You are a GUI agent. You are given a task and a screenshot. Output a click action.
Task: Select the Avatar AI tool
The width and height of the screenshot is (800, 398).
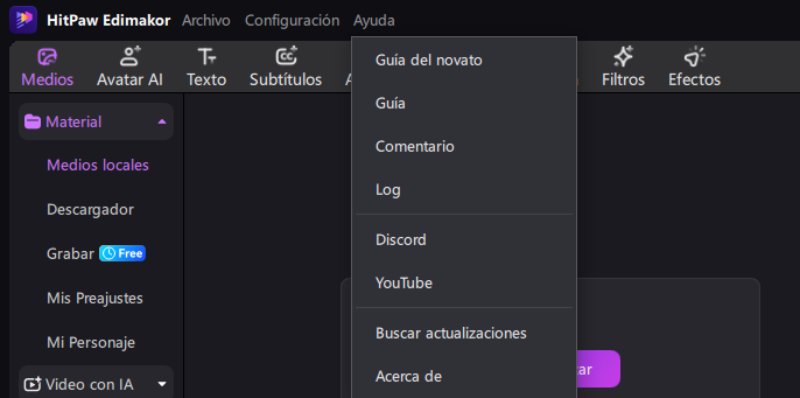pos(130,67)
